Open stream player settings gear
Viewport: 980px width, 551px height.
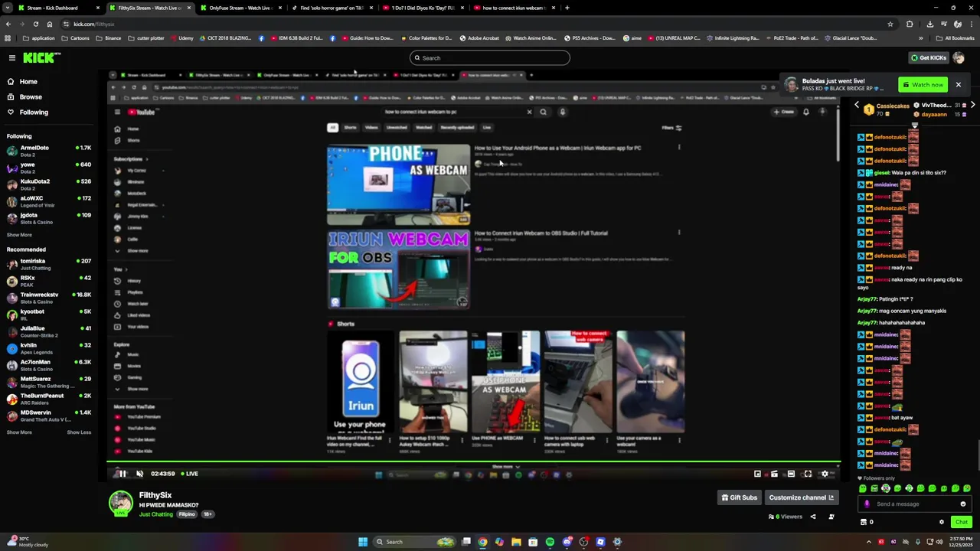[825, 474]
